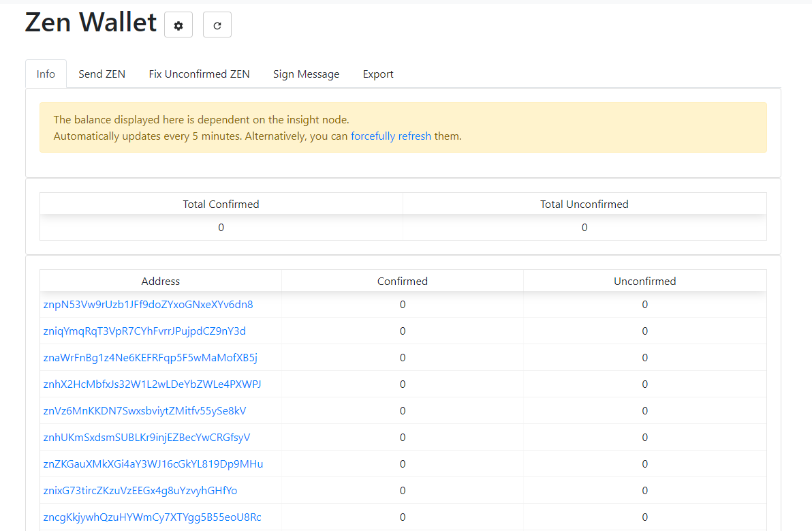Open the Send ZEN tab
The width and height of the screenshot is (812, 531).
click(x=101, y=74)
